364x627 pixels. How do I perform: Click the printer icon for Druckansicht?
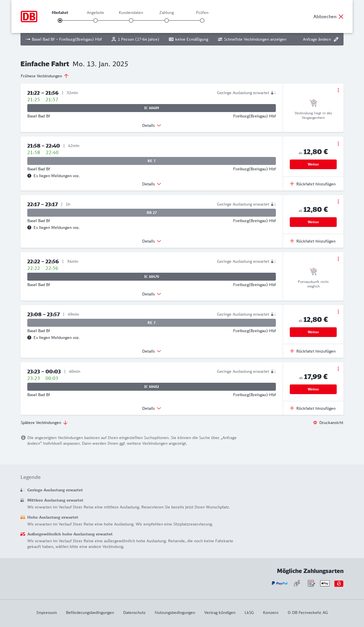coord(315,423)
